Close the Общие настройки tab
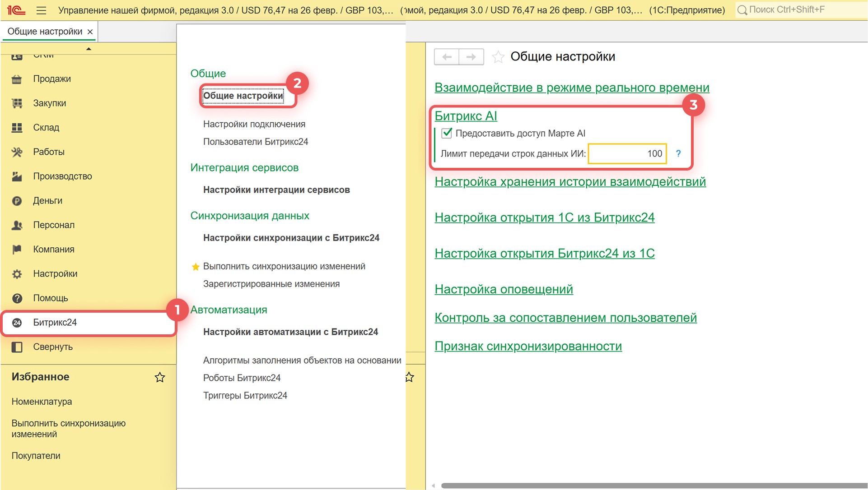The width and height of the screenshot is (868, 490). click(x=90, y=32)
